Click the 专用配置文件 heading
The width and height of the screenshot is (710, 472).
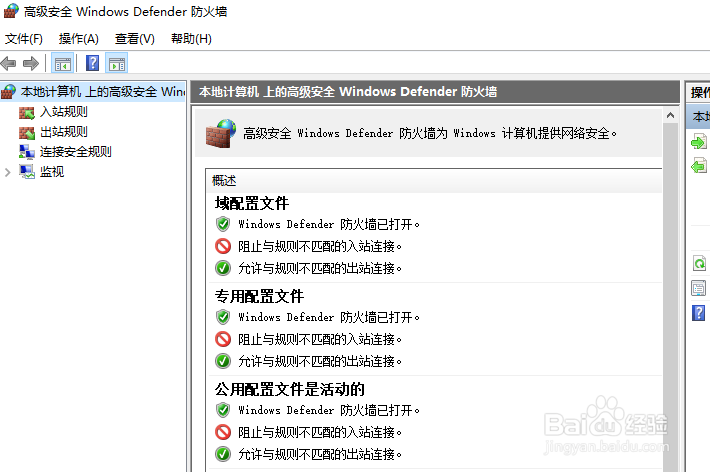pyautogui.click(x=259, y=296)
